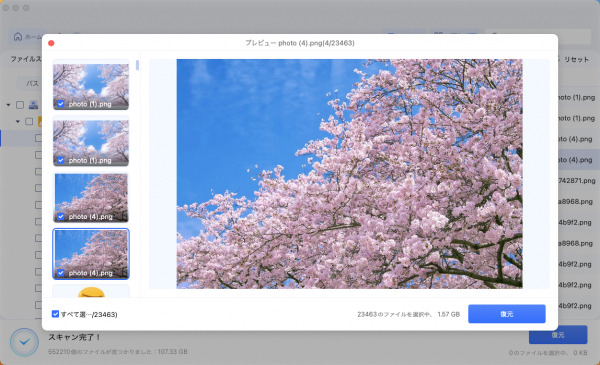Open the partially visible yellow emoji thumbnail
Screen dimensions: 600x365
coord(91,291)
